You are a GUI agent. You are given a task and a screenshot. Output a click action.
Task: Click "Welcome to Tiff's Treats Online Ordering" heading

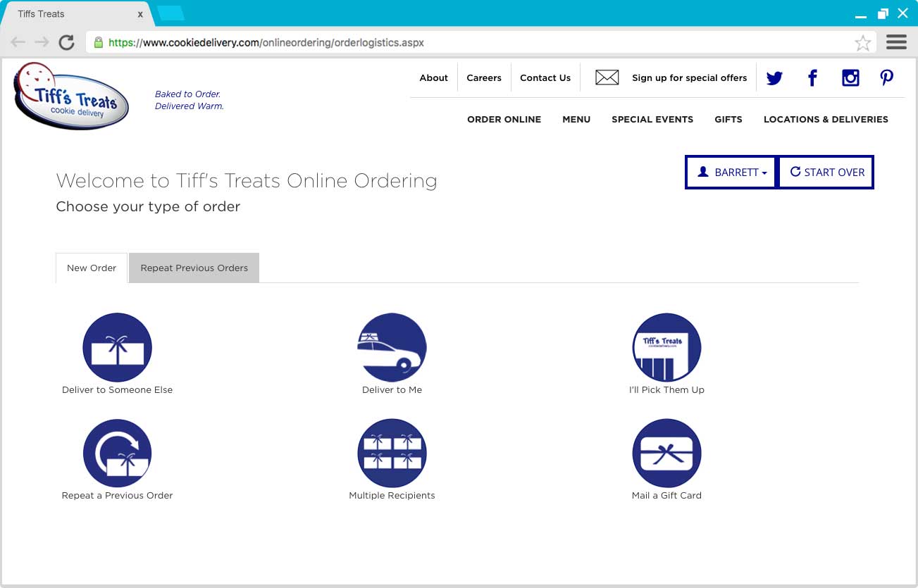[x=247, y=181]
